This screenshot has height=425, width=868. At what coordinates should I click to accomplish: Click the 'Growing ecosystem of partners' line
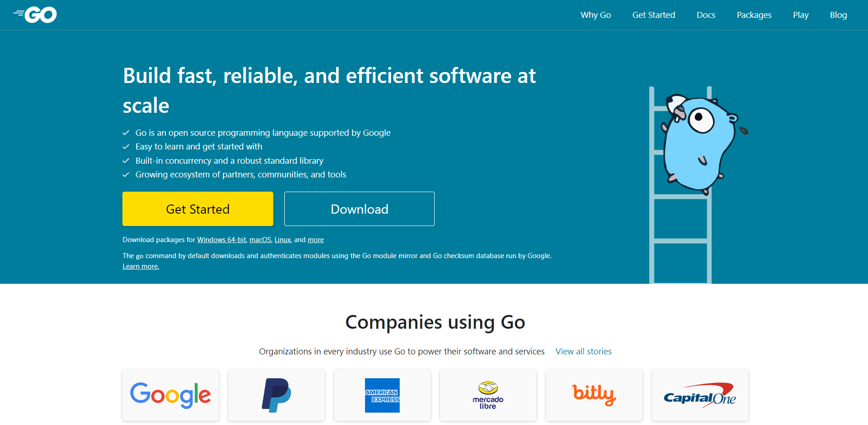coord(241,174)
